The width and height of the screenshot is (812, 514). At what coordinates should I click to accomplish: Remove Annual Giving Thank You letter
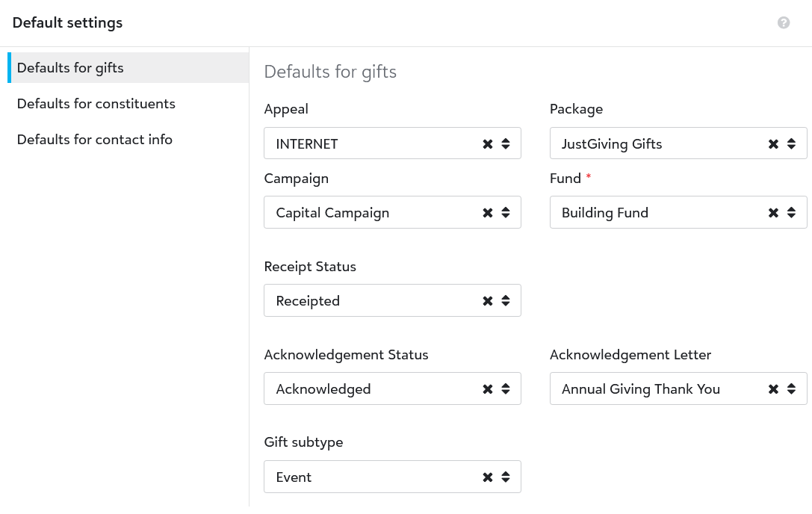coord(774,389)
